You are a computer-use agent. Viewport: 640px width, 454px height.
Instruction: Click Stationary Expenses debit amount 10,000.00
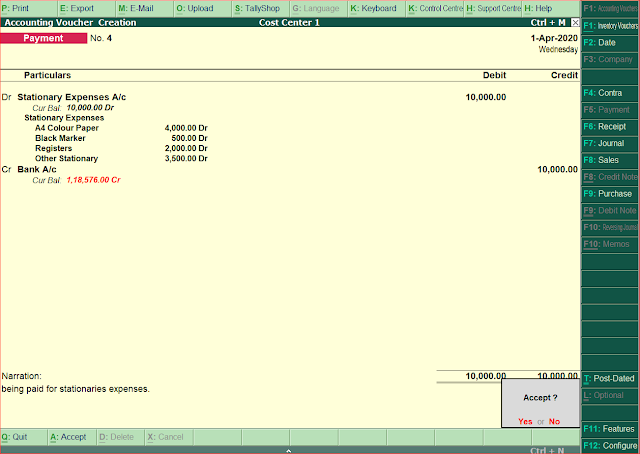pos(486,97)
